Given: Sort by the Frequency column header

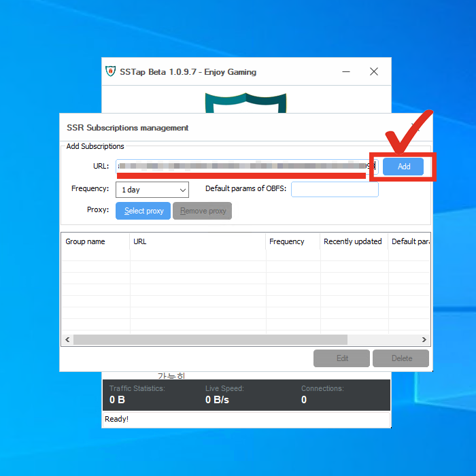Looking at the screenshot, I should click(x=293, y=241).
